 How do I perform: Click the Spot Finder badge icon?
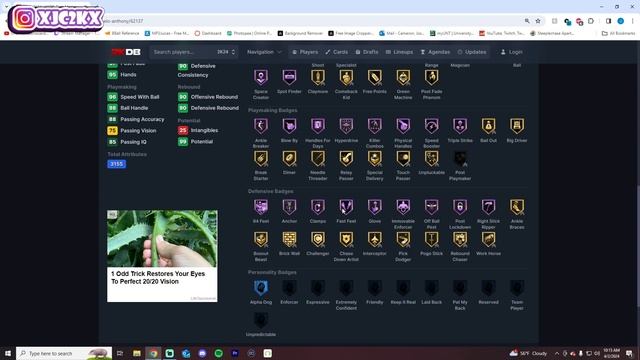tap(289, 77)
